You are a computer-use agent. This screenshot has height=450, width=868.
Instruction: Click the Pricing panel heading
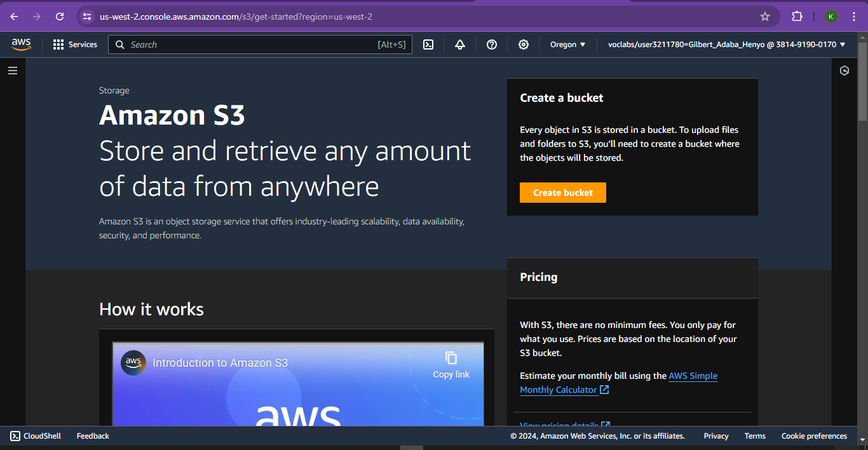point(539,277)
